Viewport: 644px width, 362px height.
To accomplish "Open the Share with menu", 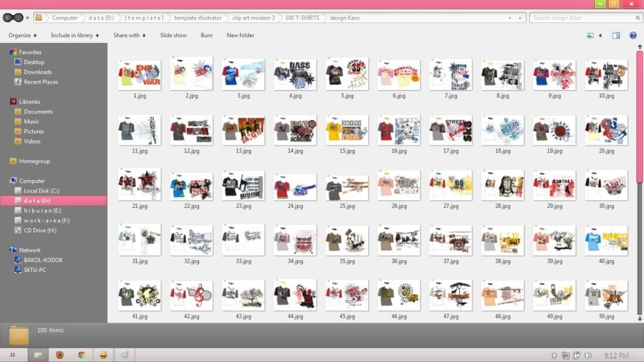I will coord(130,35).
